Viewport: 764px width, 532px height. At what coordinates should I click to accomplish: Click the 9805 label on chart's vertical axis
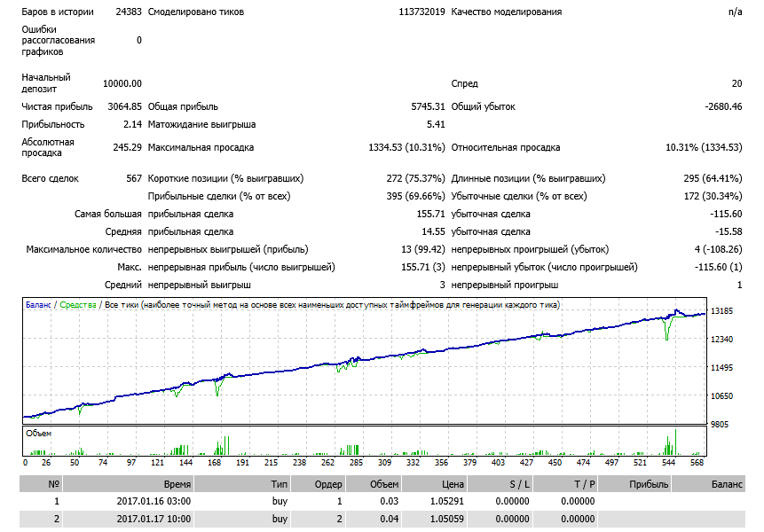coord(719,425)
